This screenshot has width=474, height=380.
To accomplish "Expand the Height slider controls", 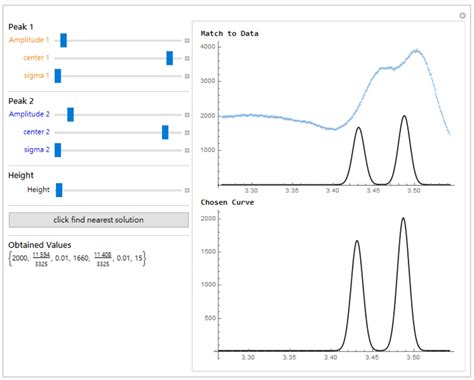I will pos(187,190).
